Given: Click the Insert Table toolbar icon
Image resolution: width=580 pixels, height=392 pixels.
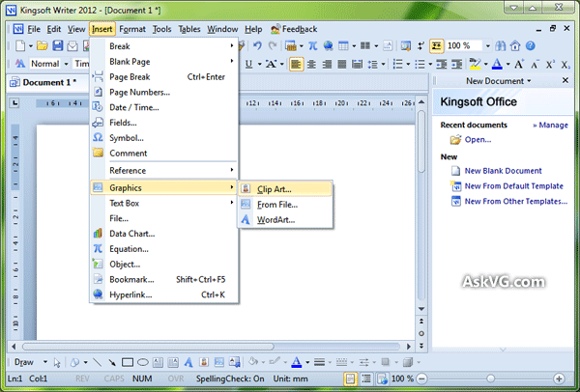Looking at the screenshot, I should click(x=343, y=45).
